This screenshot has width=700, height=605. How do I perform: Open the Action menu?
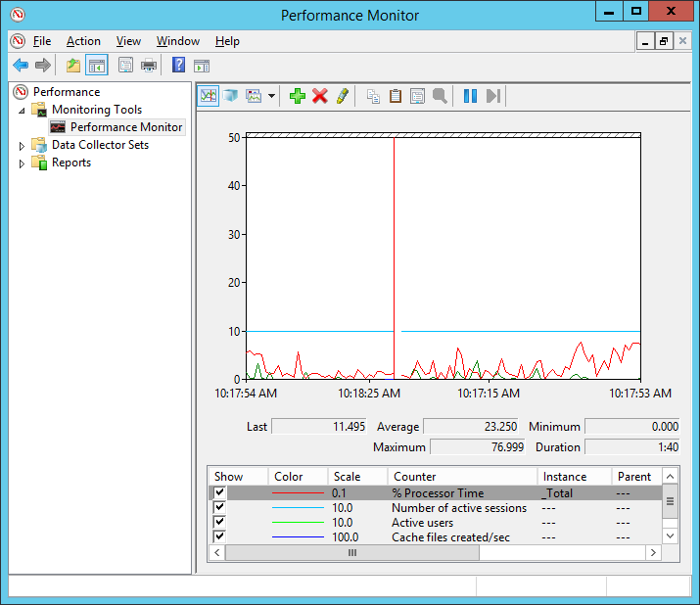coord(83,41)
